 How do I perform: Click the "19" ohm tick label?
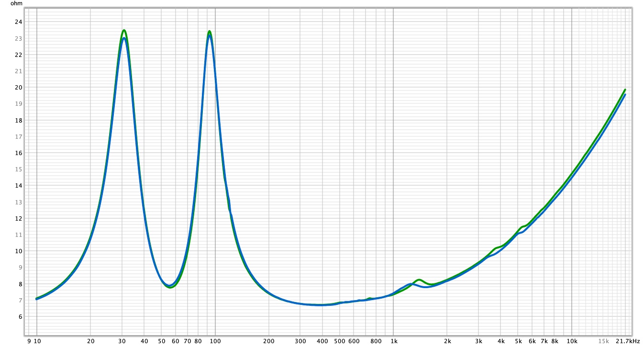18,103
